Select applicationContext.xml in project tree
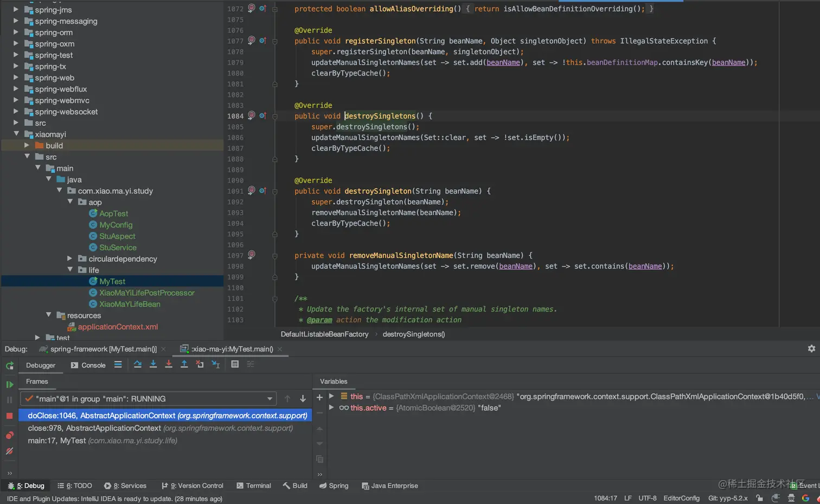The image size is (820, 504). tap(118, 327)
